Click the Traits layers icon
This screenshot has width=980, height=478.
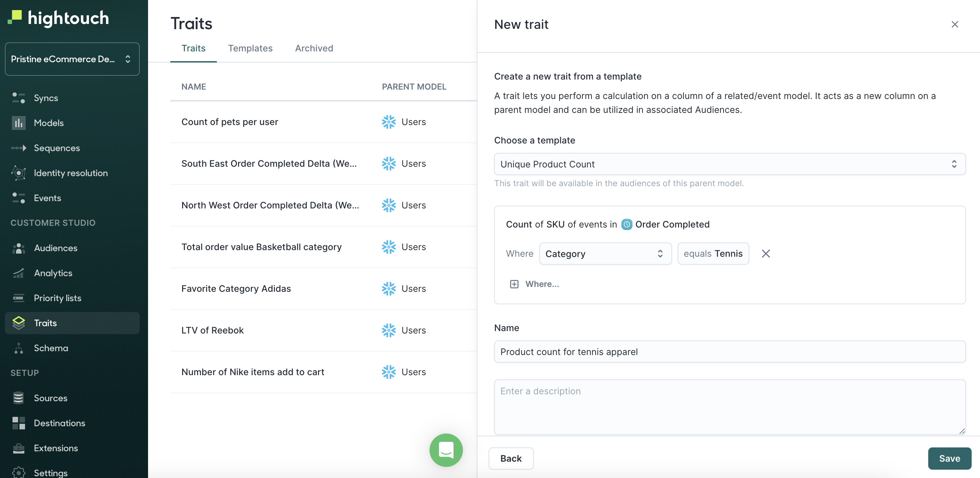pyautogui.click(x=18, y=323)
